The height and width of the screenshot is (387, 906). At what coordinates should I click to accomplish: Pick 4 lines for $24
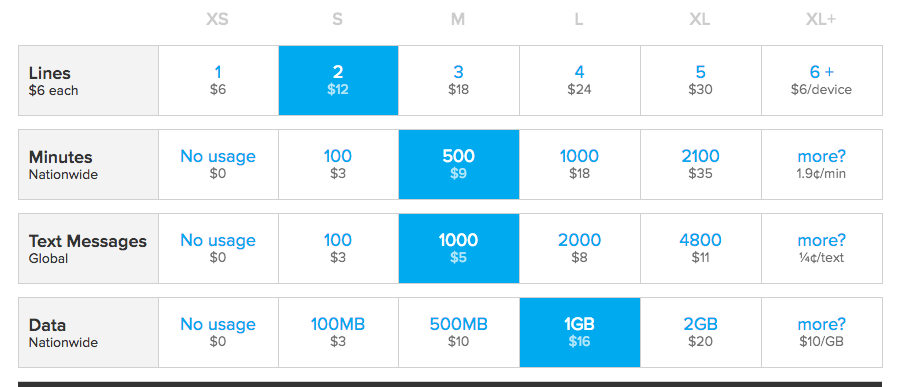[x=580, y=80]
